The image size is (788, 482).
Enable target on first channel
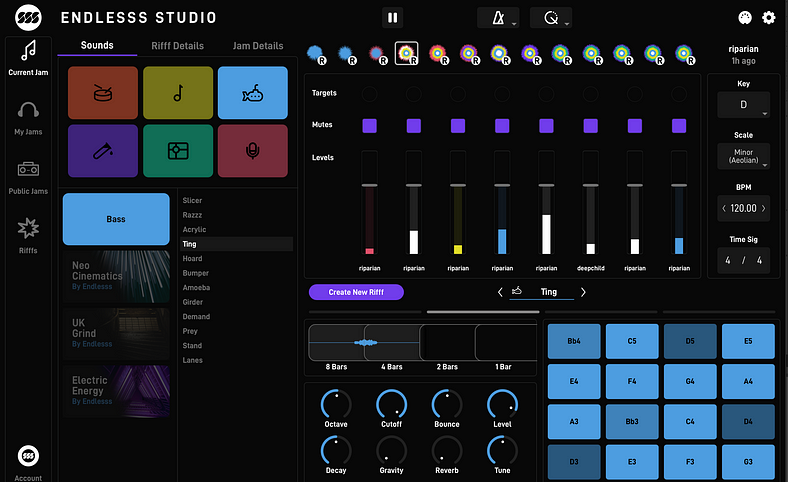(x=369, y=93)
